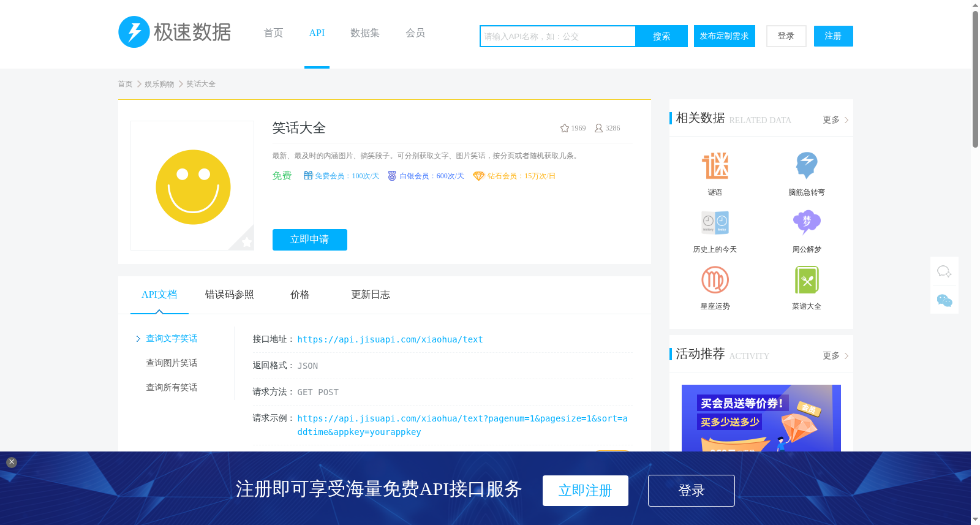Click the 首页 breadcrumb link

(x=125, y=84)
